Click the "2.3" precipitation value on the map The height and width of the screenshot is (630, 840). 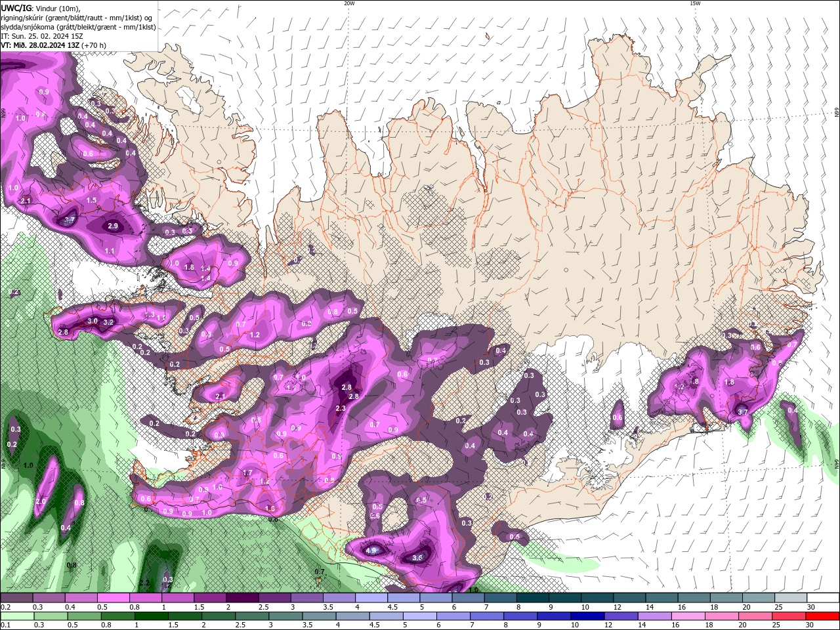click(341, 408)
